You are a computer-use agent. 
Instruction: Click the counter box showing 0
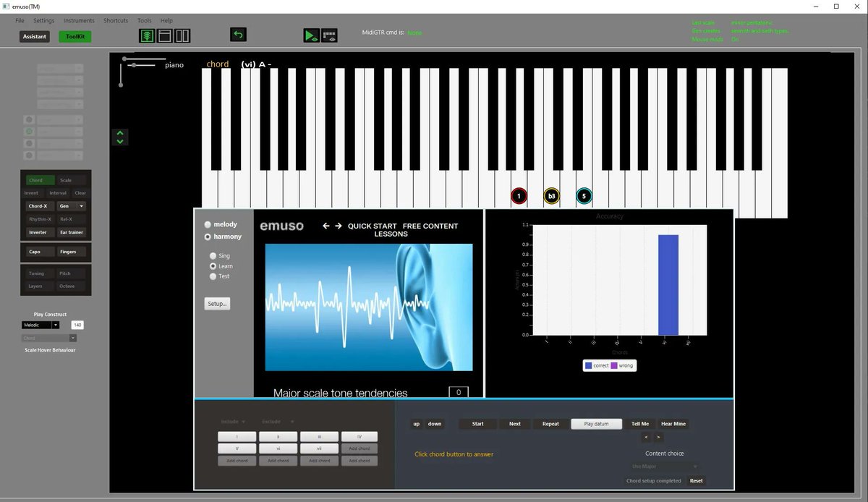click(x=459, y=392)
